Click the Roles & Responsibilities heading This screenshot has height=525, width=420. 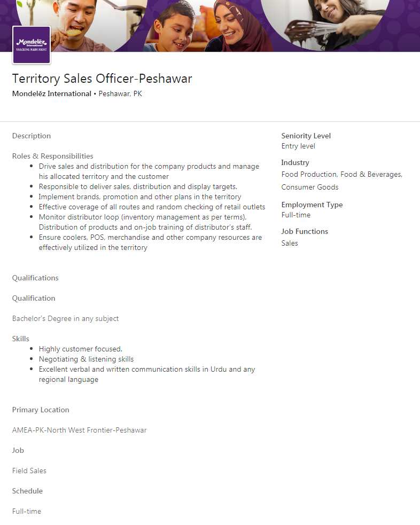point(52,156)
